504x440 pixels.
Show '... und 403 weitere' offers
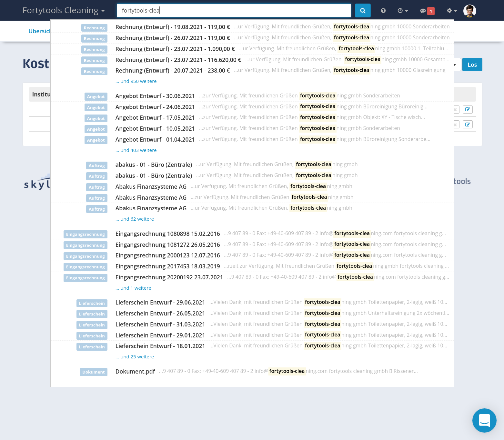(x=136, y=150)
